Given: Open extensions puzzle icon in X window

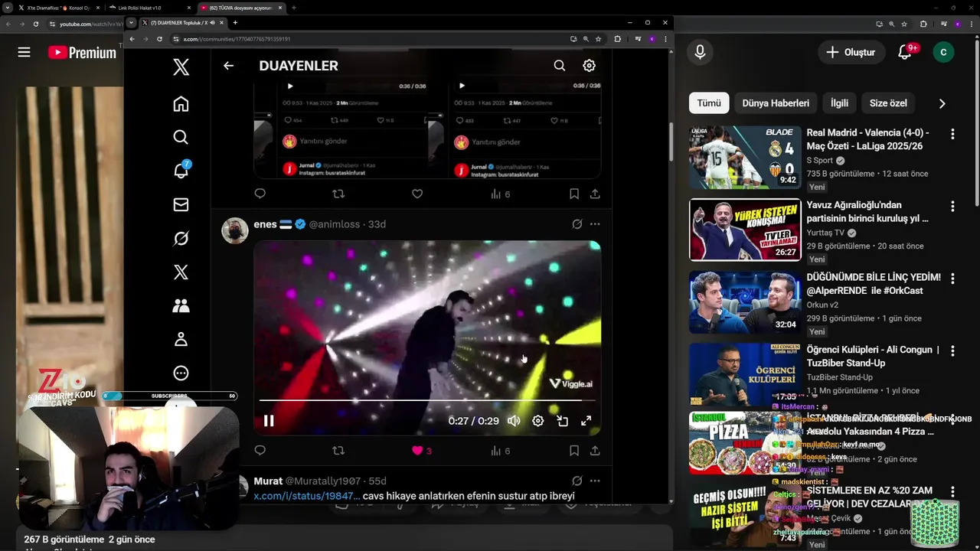Looking at the screenshot, I should pyautogui.click(x=617, y=39).
